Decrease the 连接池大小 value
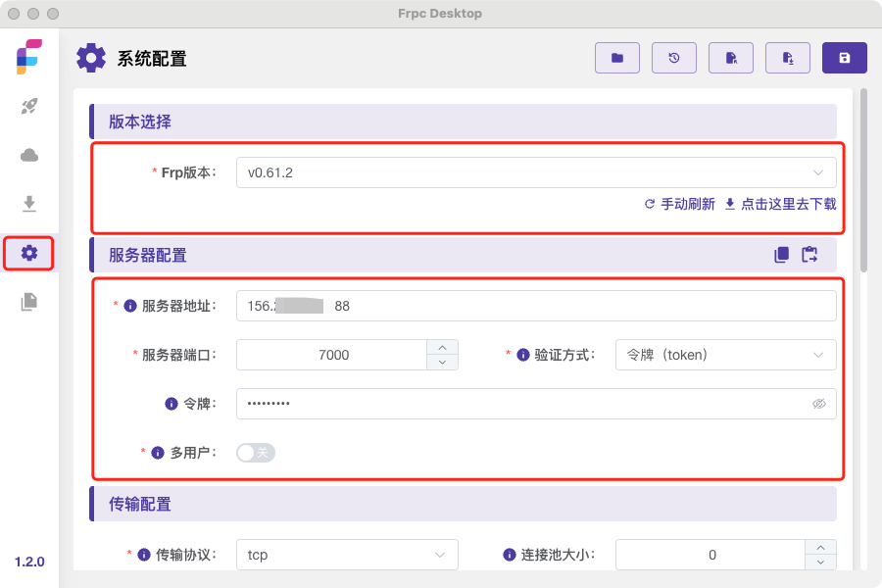Screen dimensions: 882x588 point(820,563)
